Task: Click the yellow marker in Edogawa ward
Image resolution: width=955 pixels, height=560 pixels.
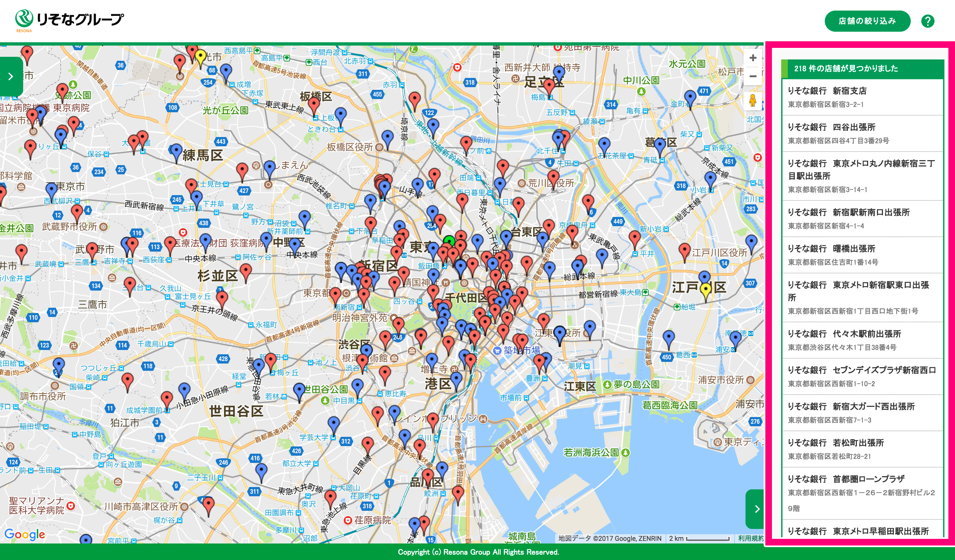Action: pyautogui.click(x=705, y=292)
